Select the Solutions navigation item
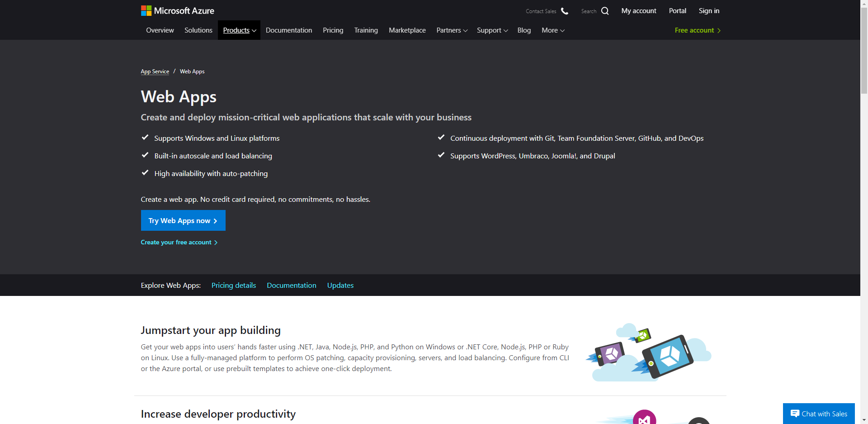Screen dimensions: 868x424 click(x=198, y=30)
